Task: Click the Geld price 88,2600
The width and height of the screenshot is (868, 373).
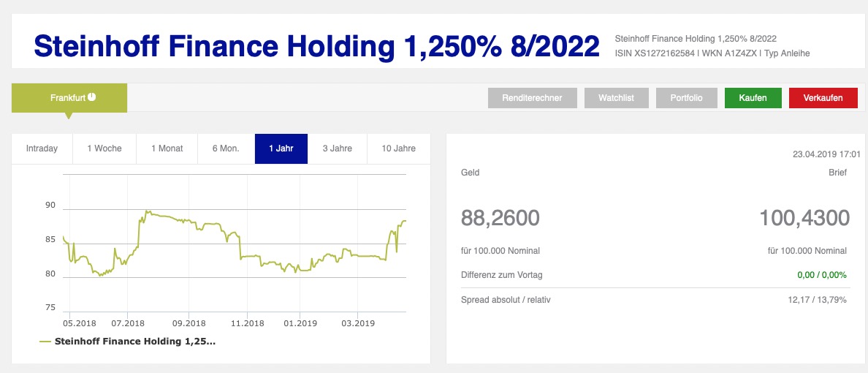Action: (500, 218)
